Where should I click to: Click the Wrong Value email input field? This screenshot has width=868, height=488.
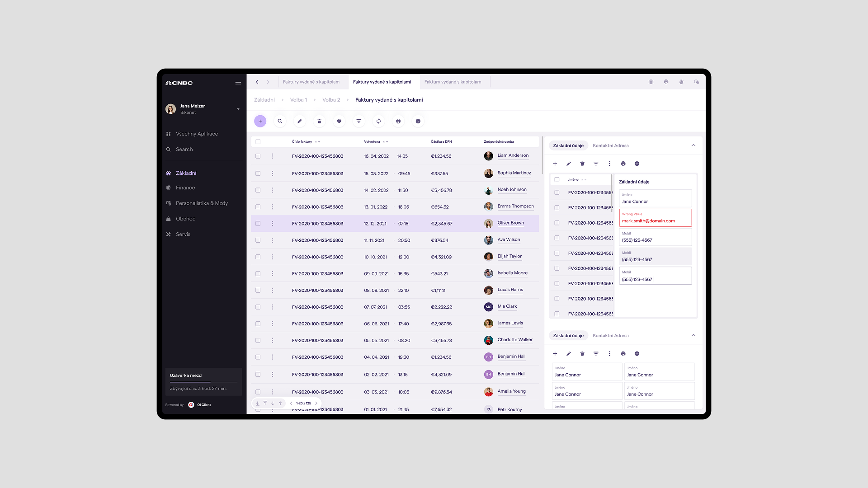[655, 218]
